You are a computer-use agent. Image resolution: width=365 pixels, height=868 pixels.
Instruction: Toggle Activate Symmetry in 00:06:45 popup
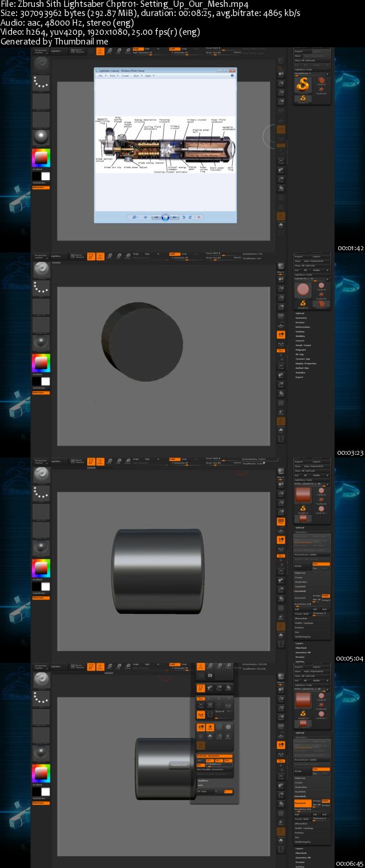pos(214,756)
